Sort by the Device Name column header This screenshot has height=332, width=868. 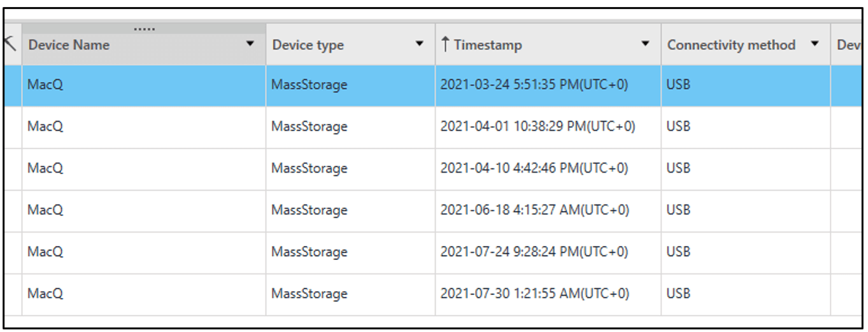(x=69, y=45)
